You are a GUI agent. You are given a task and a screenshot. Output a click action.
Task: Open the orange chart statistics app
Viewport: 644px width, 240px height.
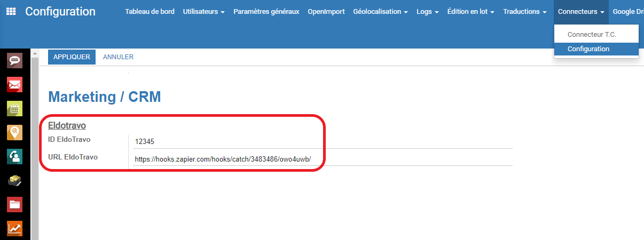[x=14, y=228]
